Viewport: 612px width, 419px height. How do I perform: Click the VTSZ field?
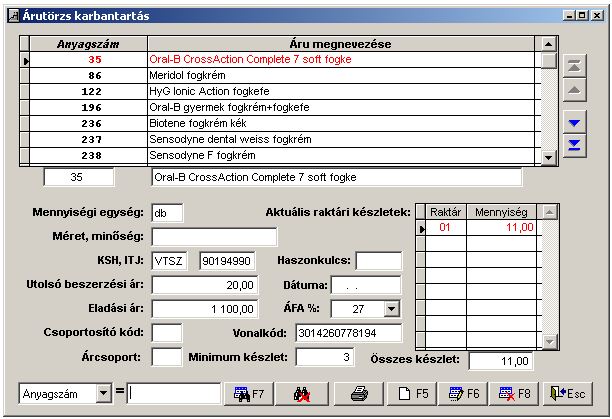pos(169,261)
